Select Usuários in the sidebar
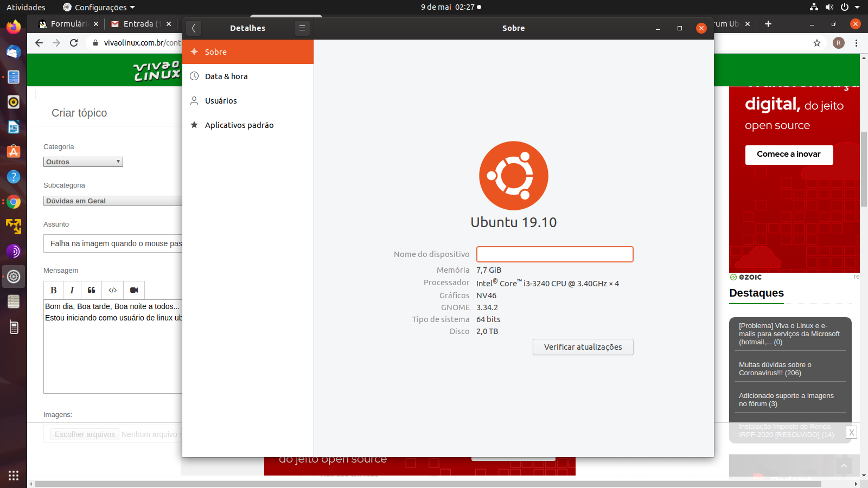 (x=248, y=101)
